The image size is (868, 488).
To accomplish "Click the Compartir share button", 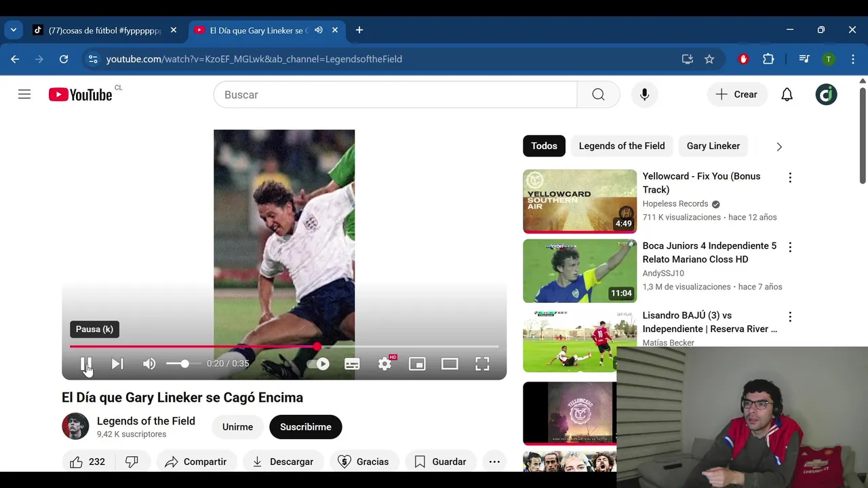I will (x=197, y=462).
